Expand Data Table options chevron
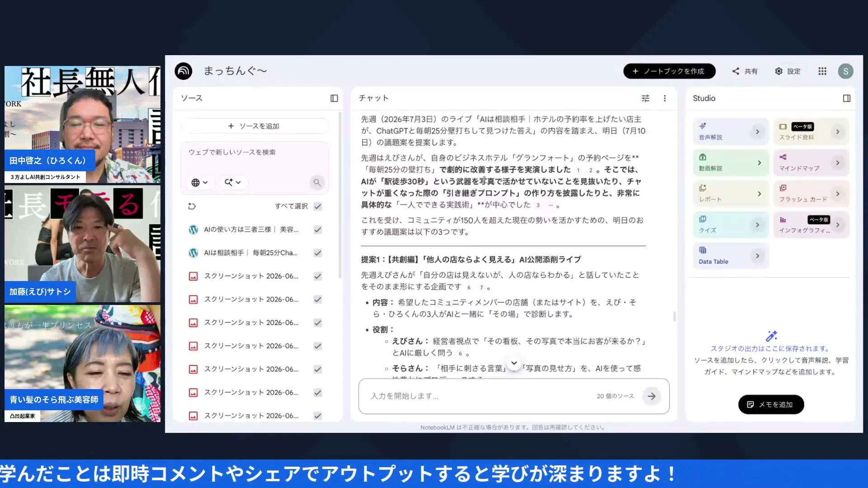 [758, 256]
